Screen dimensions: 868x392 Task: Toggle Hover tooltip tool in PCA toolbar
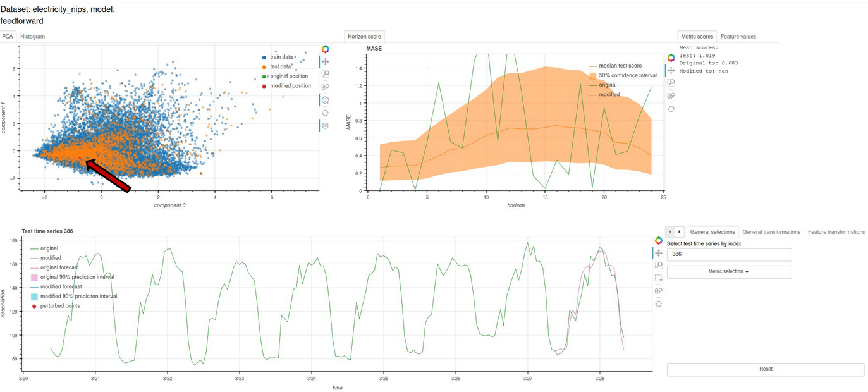click(x=325, y=126)
